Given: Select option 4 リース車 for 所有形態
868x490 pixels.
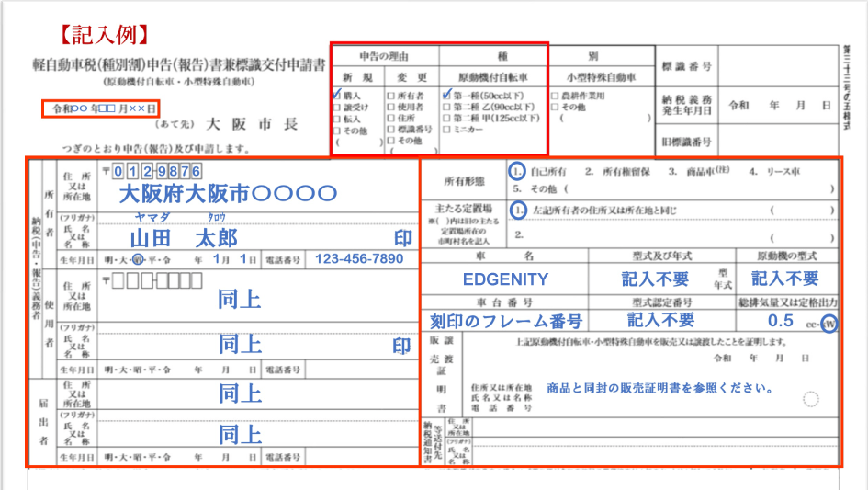Looking at the screenshot, I should point(752,171).
